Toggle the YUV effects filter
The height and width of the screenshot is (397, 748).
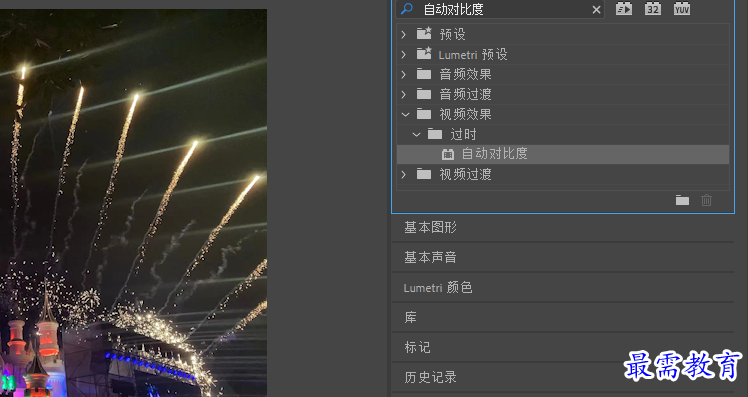682,9
